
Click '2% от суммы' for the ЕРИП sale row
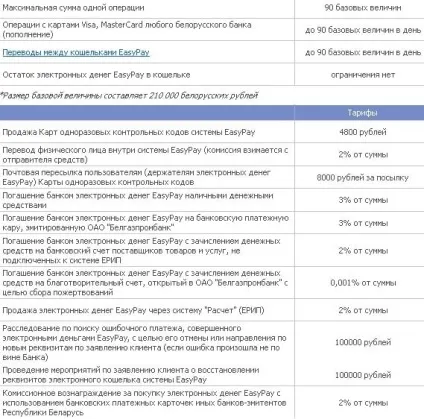(x=363, y=310)
